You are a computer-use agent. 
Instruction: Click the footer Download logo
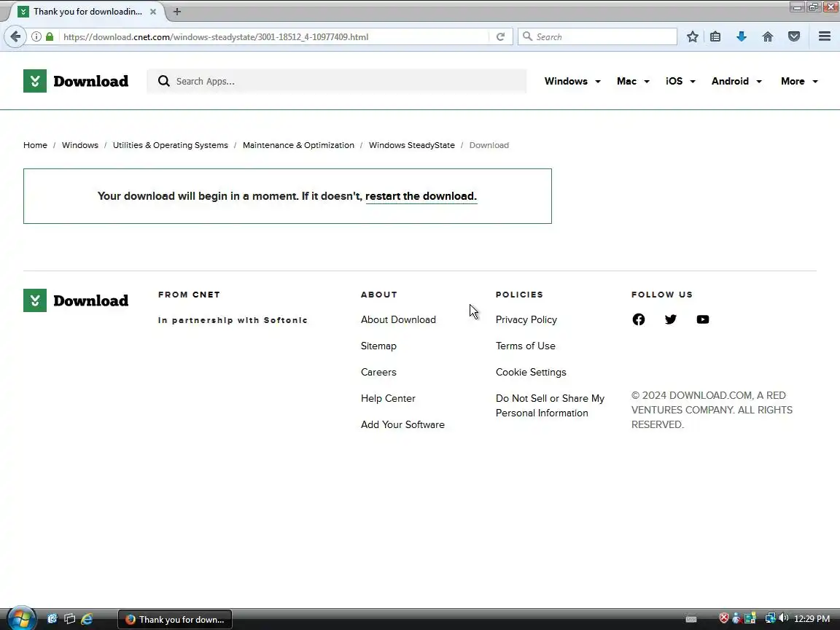click(x=76, y=300)
